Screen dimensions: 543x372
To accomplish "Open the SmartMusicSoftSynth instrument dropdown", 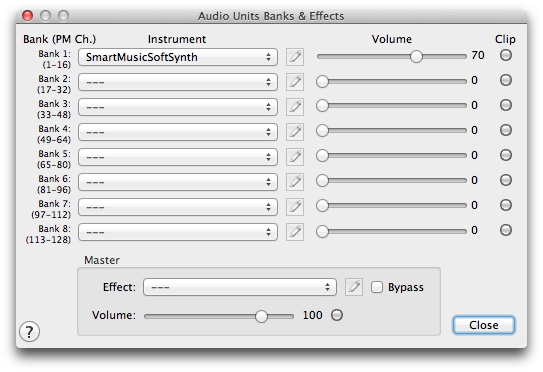I will click(x=178, y=57).
